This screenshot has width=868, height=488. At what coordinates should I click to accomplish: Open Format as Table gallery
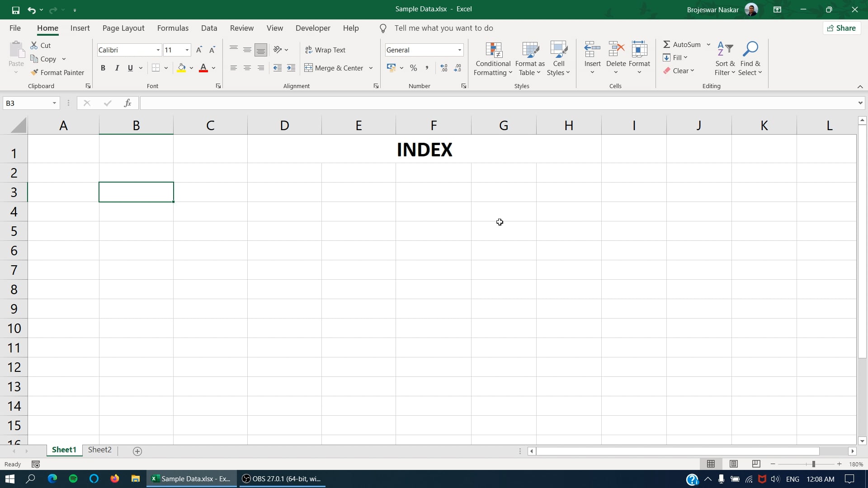(x=530, y=59)
